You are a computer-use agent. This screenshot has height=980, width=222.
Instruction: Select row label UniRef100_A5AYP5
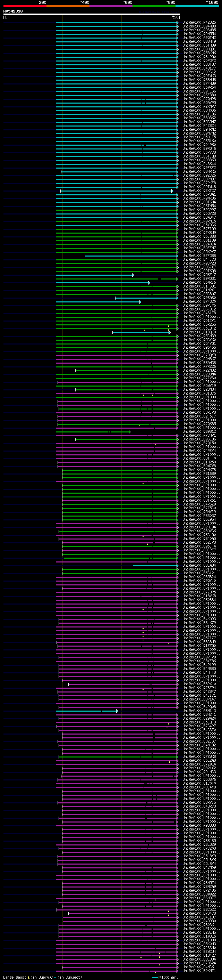pos(199,103)
